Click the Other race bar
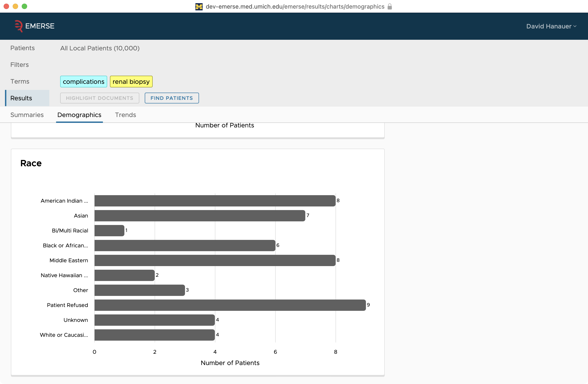This screenshot has width=588, height=384. [x=140, y=290]
